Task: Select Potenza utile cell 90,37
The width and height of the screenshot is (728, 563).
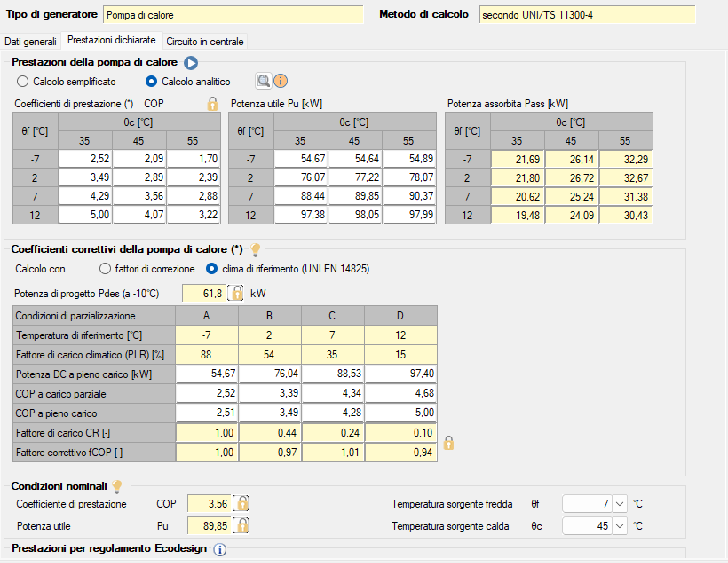Action: (x=409, y=196)
